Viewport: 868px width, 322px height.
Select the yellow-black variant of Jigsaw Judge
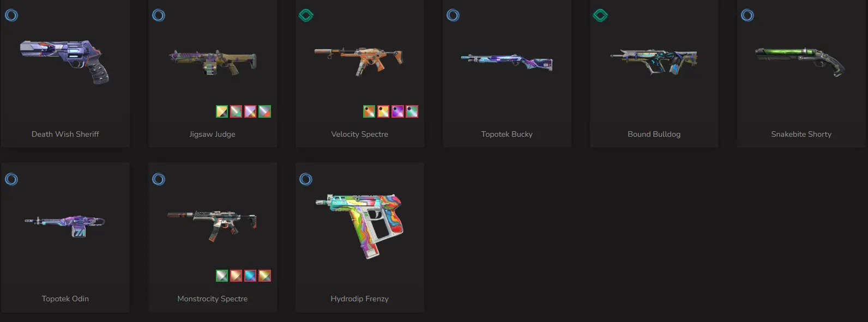(222, 112)
